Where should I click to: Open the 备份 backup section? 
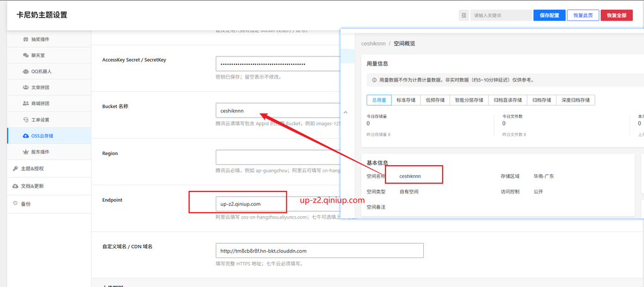tap(49, 203)
